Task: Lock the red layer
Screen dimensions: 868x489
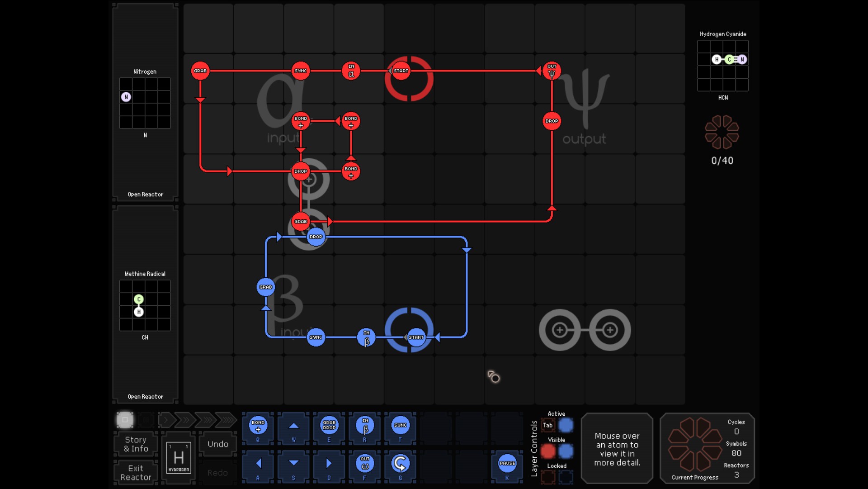Action: click(548, 476)
